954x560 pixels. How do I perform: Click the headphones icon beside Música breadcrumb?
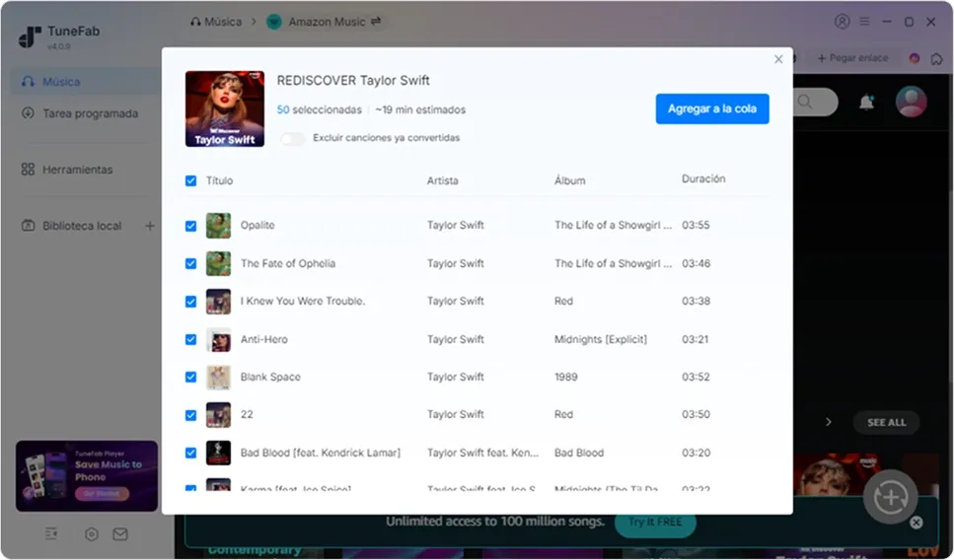[x=195, y=22]
